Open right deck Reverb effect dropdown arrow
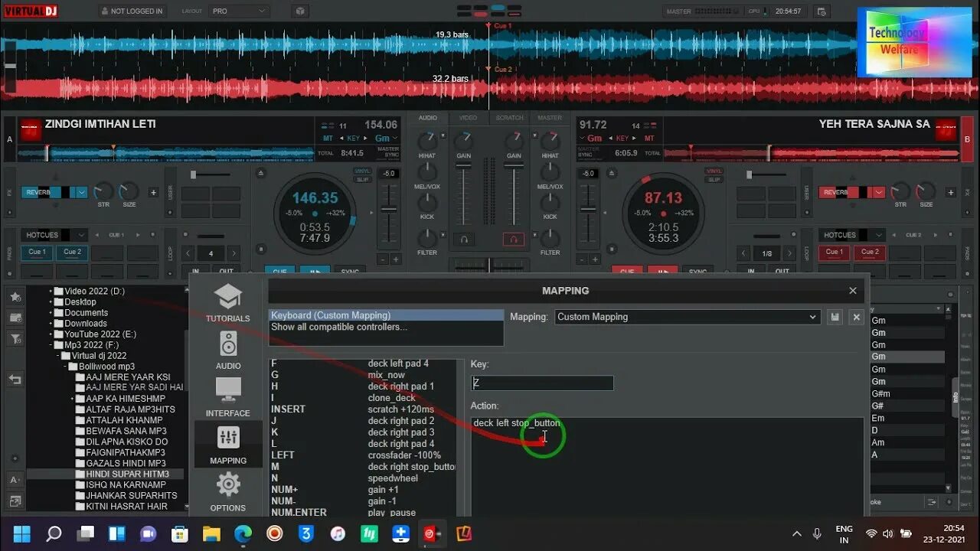Screen dimensions: 980x551 coord(879,193)
